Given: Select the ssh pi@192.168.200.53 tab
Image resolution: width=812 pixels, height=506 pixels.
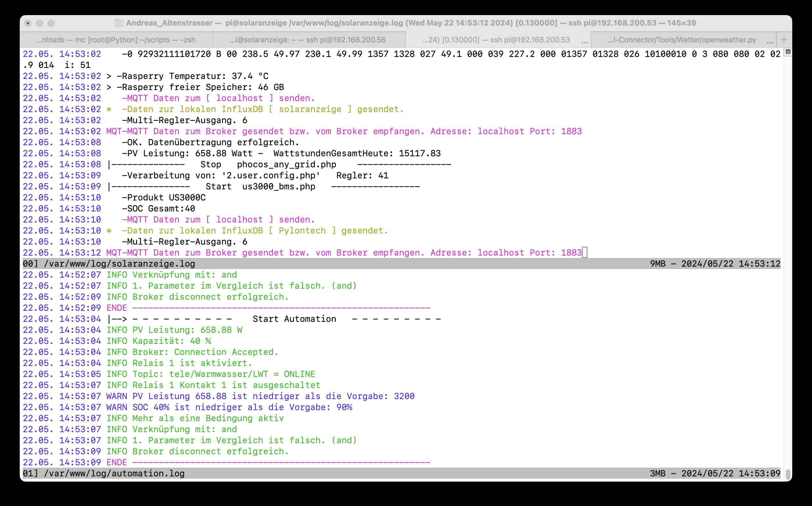Looking at the screenshot, I should click(496, 40).
